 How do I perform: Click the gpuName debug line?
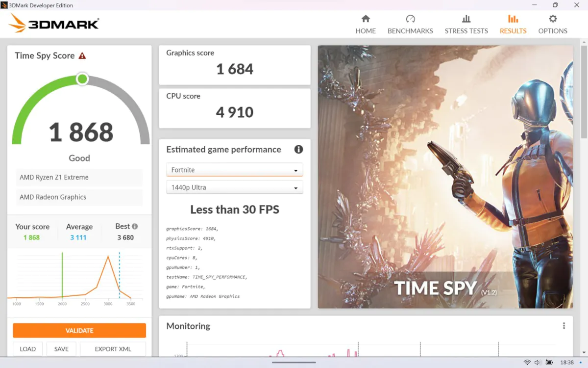(203, 296)
